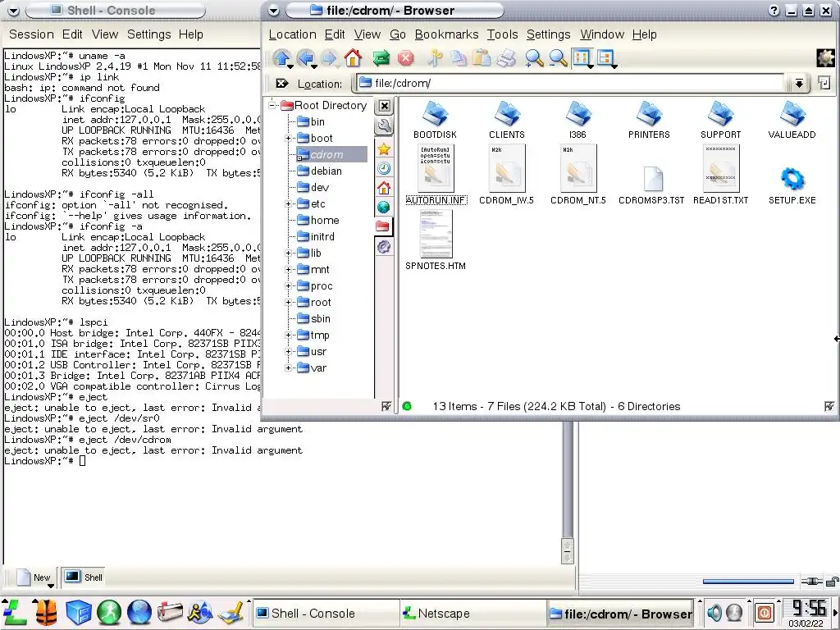Screen dimensions: 840x630
Task: Open the VALUEADD folder
Action: pyautogui.click(x=792, y=120)
